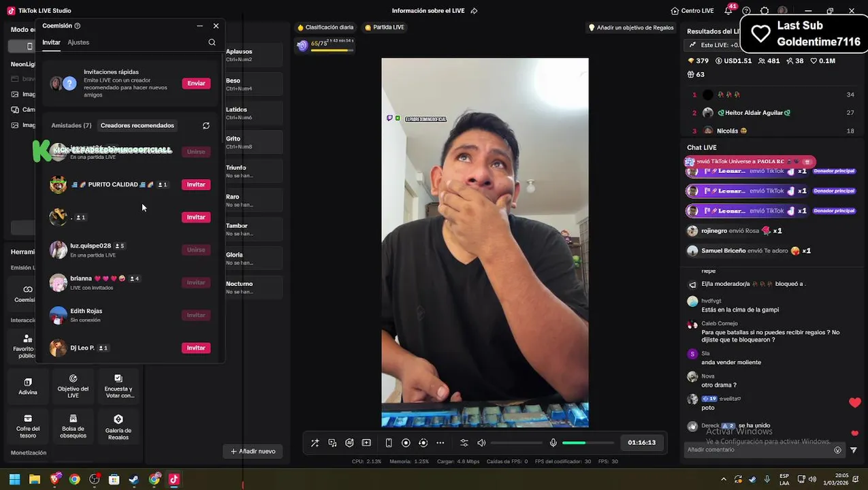Click Invitar next to Edith Rojas
The width and height of the screenshot is (868, 490).
[x=196, y=315]
